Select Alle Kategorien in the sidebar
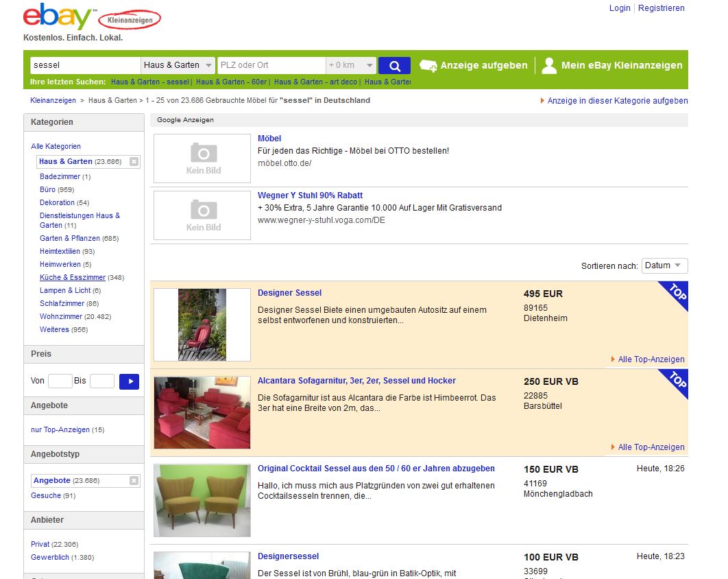The width and height of the screenshot is (728, 579). pyautogui.click(x=56, y=146)
